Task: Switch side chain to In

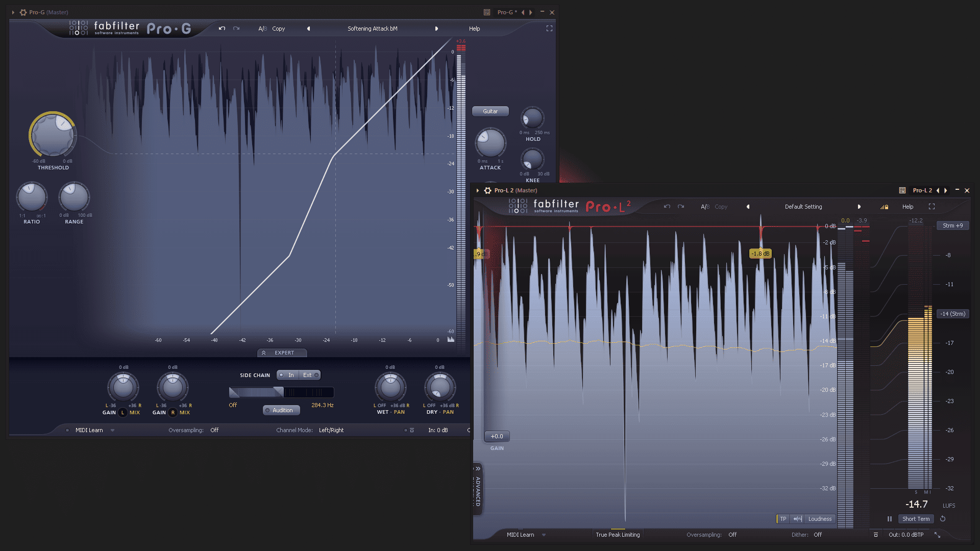Action: click(x=288, y=375)
